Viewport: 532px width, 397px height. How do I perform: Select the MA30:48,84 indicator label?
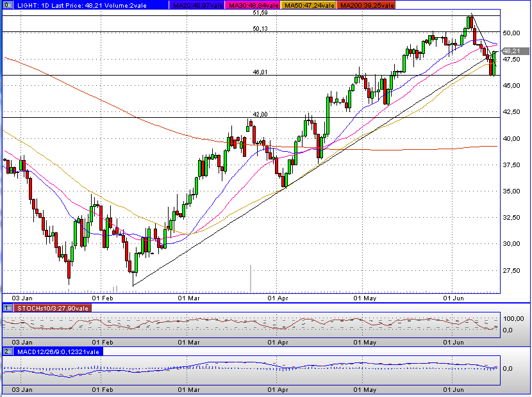coord(253,5)
